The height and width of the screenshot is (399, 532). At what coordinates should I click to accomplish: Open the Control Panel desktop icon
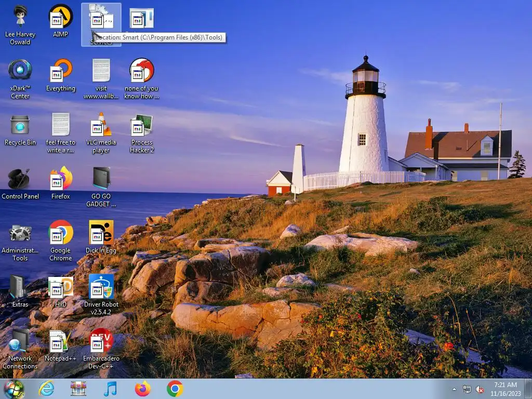20,184
